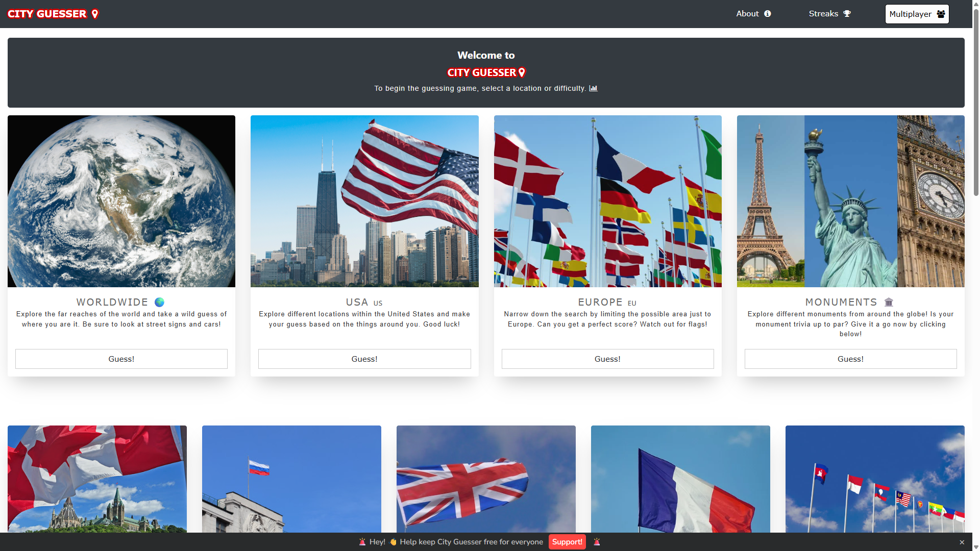Click the About info circle icon

tap(767, 14)
